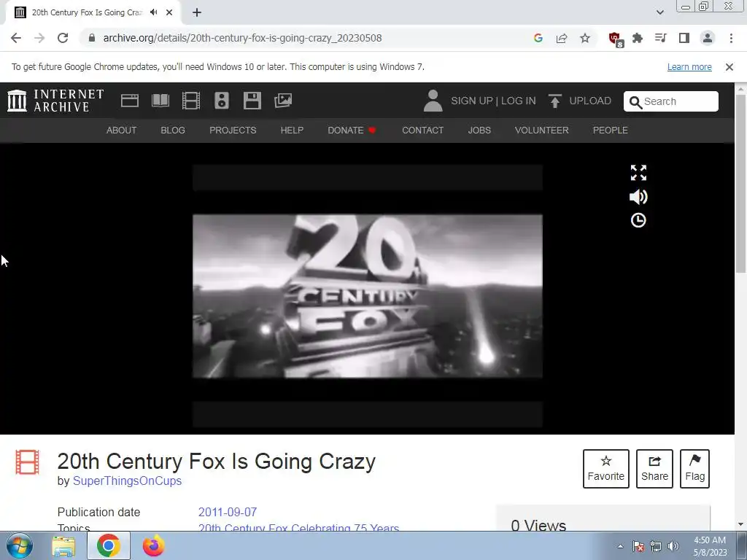This screenshot has width=747, height=560.
Task: Open Windows Explorer from the taskbar
Action: pyautogui.click(x=63, y=546)
